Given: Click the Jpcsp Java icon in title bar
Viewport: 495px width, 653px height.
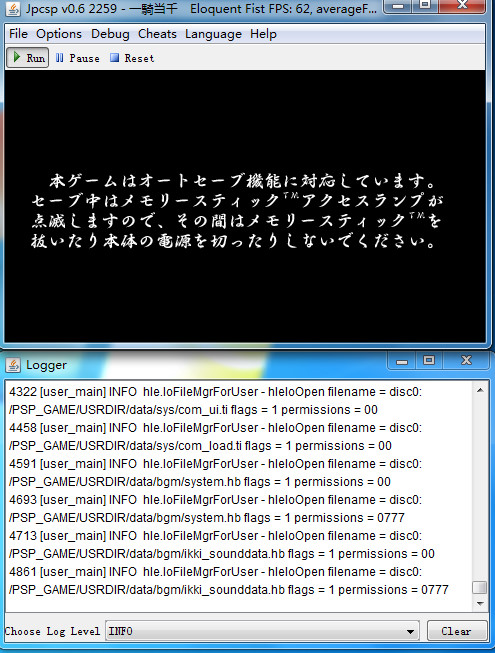Looking at the screenshot, I should [x=13, y=9].
